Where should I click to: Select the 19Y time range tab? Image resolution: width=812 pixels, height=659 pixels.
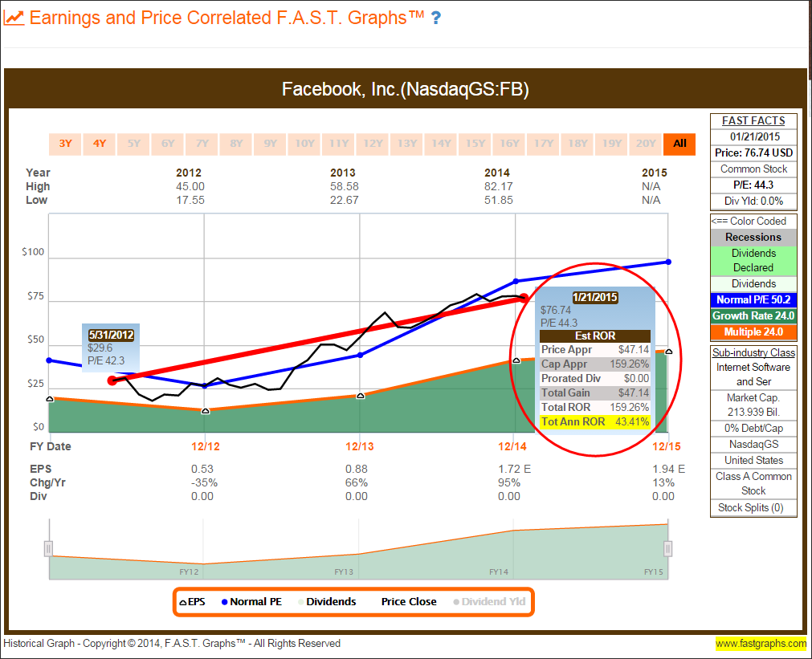[612, 144]
